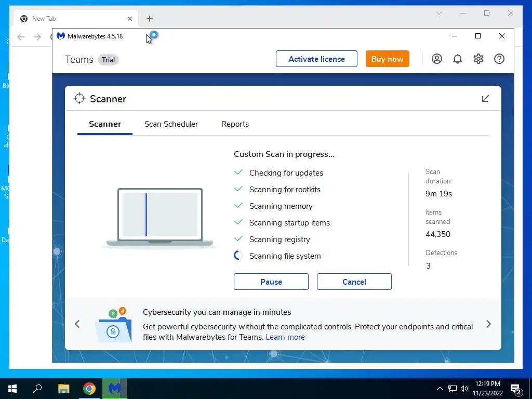Open Malwarebytes settings gear
This screenshot has width=532, height=399.
coord(478,59)
